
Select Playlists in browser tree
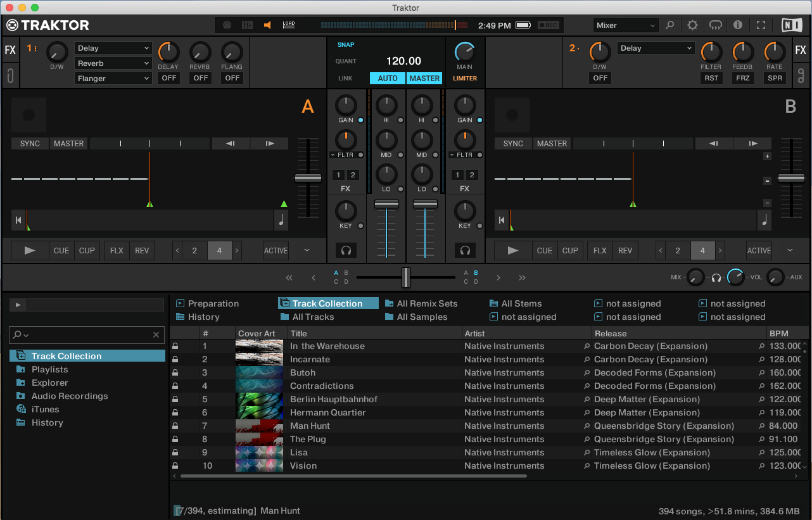pos(49,369)
